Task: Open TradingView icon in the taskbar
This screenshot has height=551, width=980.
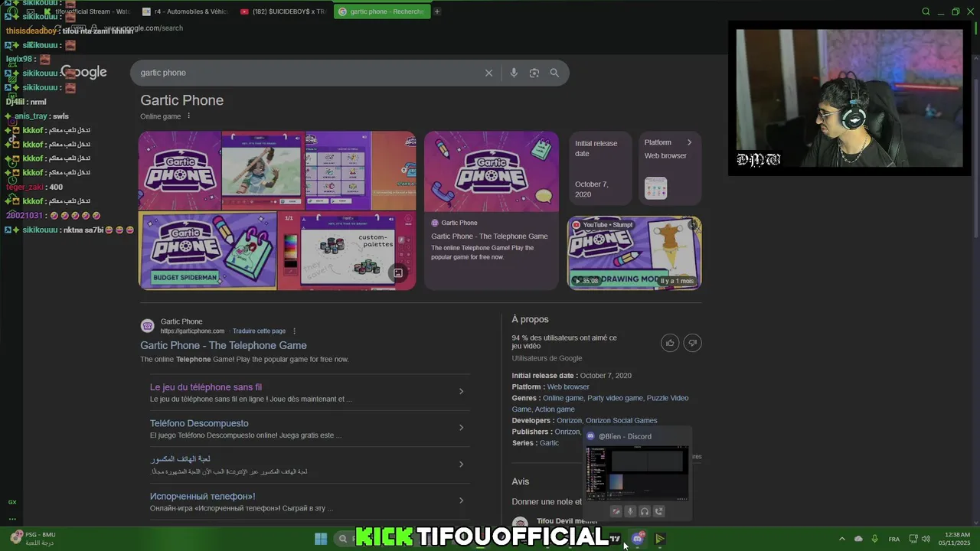Action: pos(615,539)
